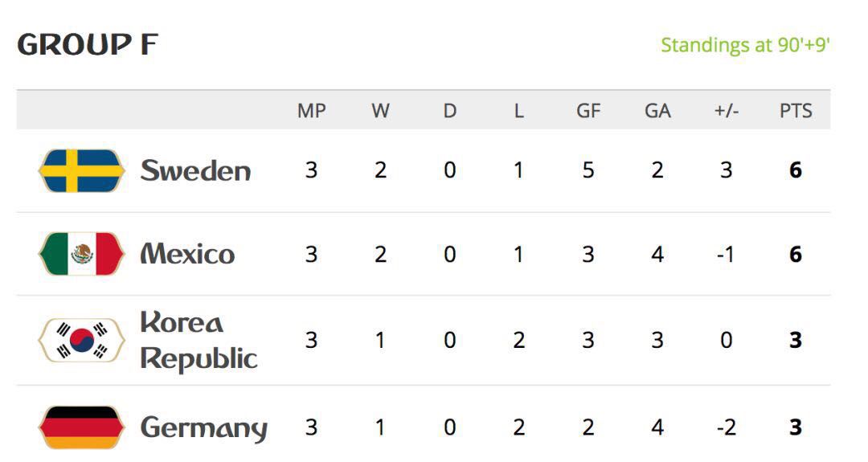Select the Korea Republic team name
The height and width of the screenshot is (462, 868).
(199, 340)
